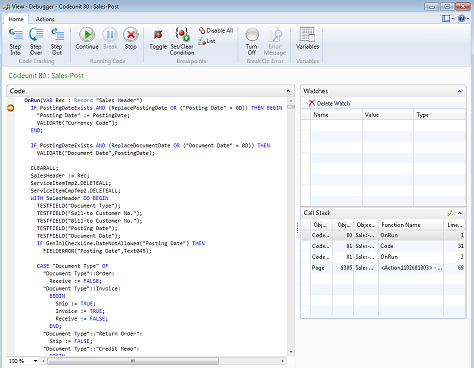This screenshot has height=368, width=474.
Task: Disable All breakpoints
Action: (216, 30)
